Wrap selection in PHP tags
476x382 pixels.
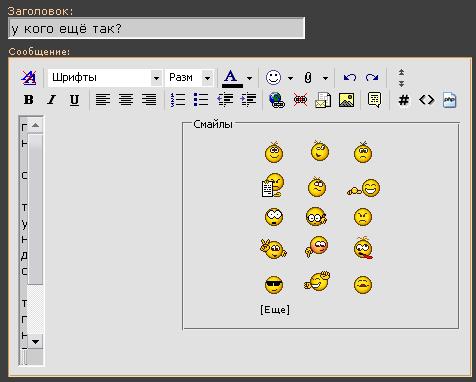point(449,100)
